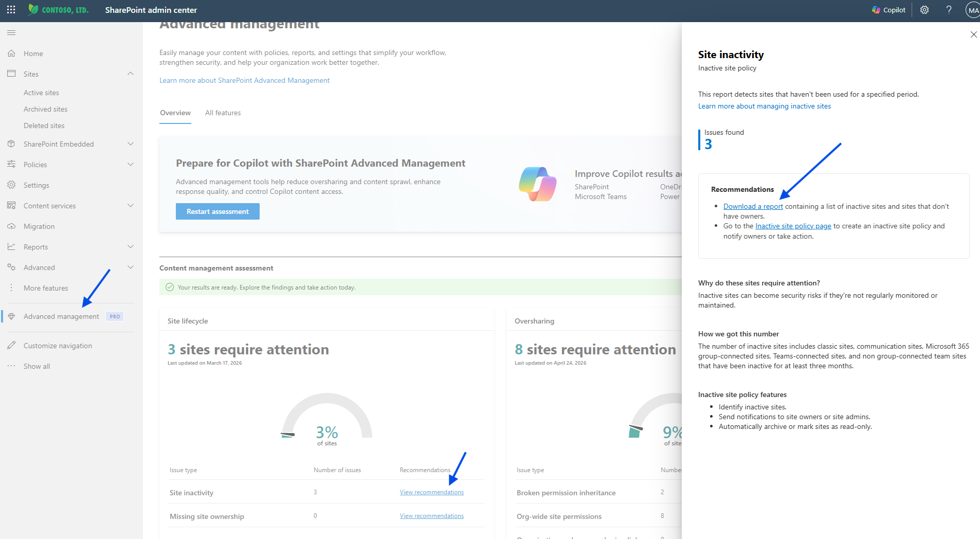
Task: Click the Show all ellipsis icon
Action: click(x=11, y=366)
